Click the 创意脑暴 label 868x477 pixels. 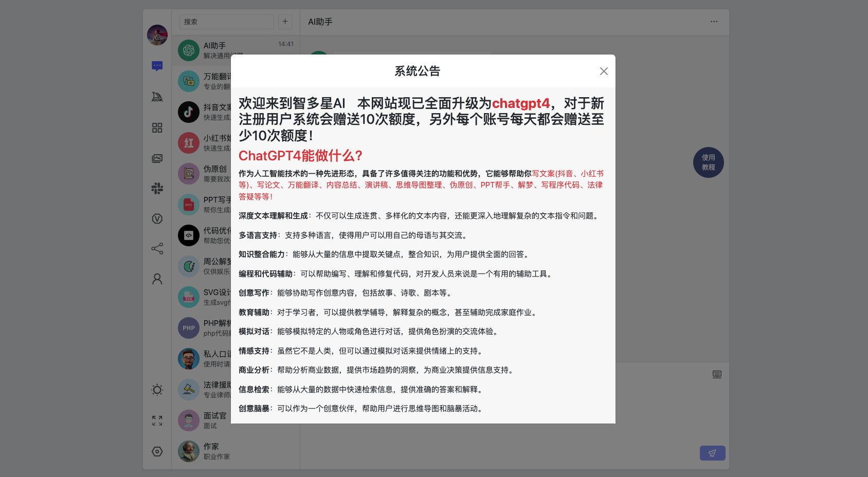[254, 409]
